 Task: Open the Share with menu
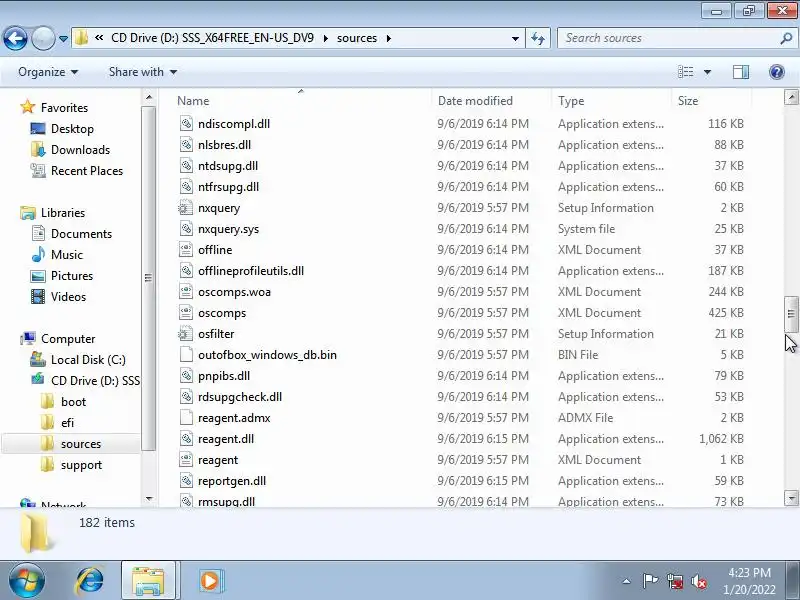tap(143, 72)
